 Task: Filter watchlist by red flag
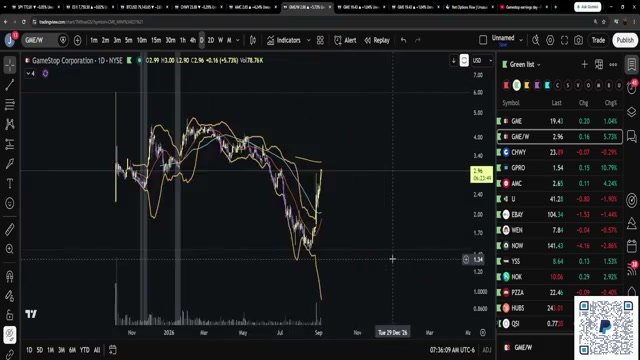pyautogui.click(x=506, y=85)
